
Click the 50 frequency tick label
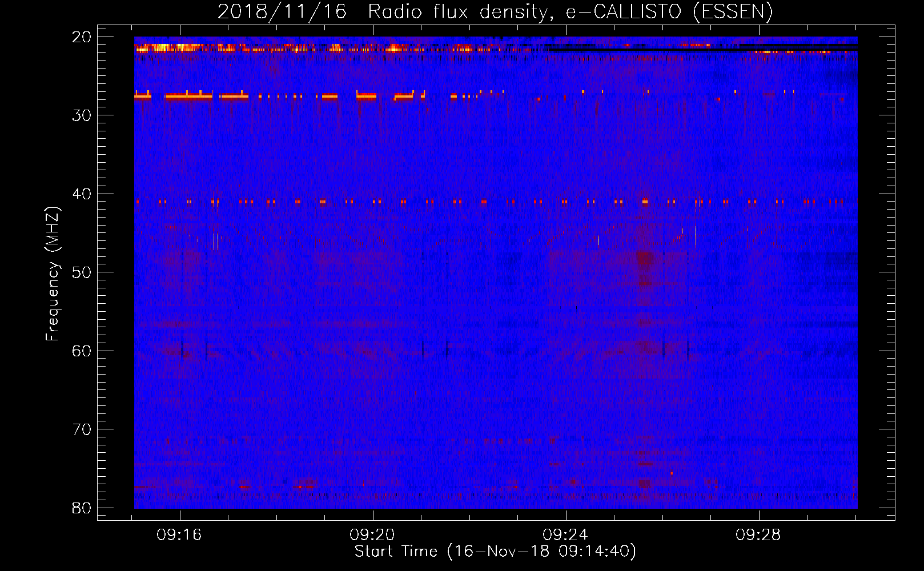(x=82, y=272)
